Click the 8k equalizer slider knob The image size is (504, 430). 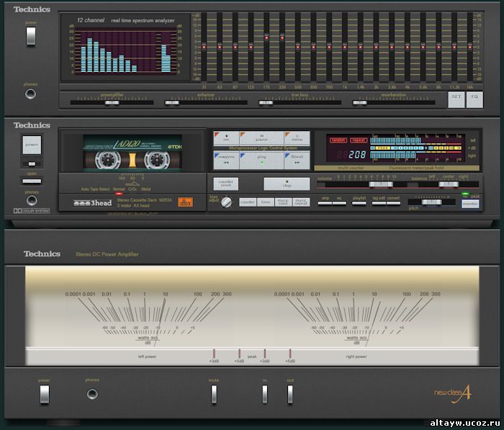[438, 47]
